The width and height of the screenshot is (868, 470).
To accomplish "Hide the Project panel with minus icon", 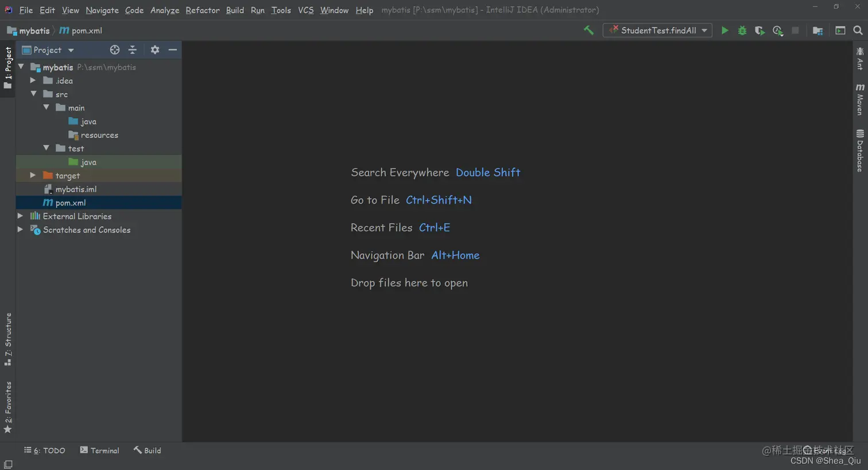I will tap(172, 50).
